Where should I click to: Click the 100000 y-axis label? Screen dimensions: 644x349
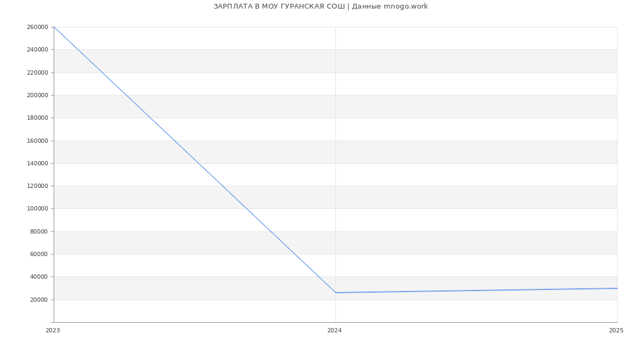coord(37,209)
